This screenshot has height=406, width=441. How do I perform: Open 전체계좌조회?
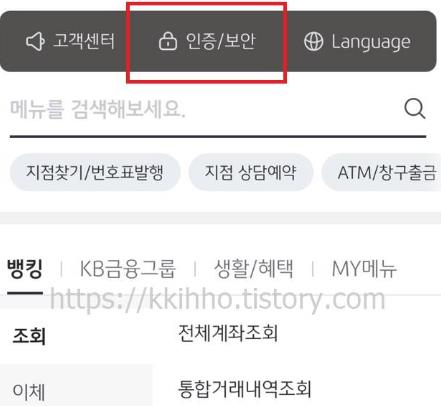(228, 333)
